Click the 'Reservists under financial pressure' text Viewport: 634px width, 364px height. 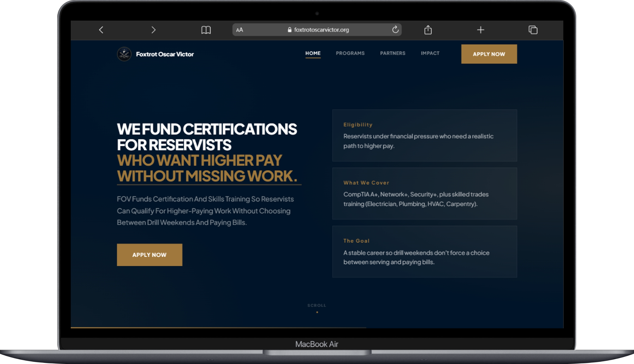[x=418, y=141]
